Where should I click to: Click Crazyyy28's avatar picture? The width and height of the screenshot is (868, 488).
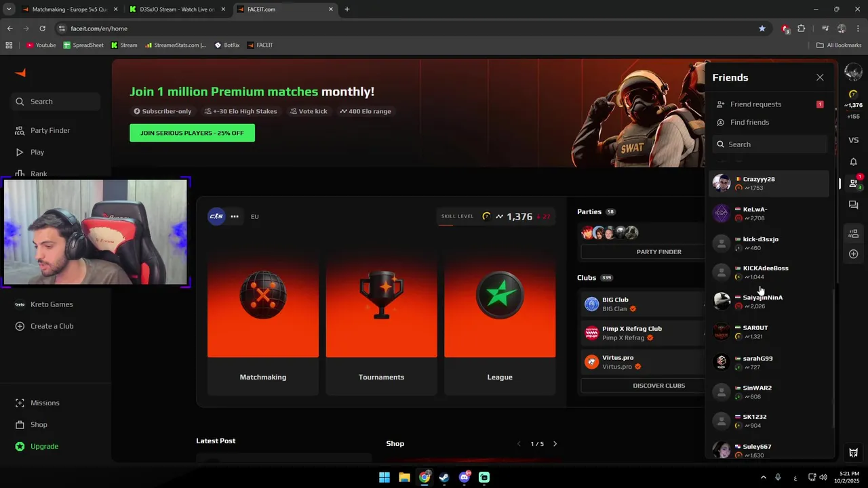click(722, 183)
